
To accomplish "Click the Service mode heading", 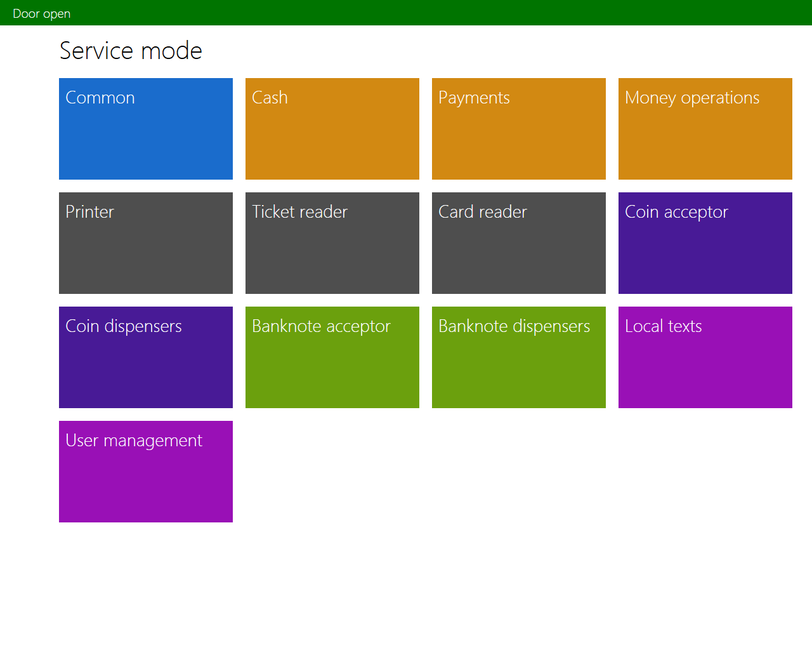I will click(x=131, y=51).
